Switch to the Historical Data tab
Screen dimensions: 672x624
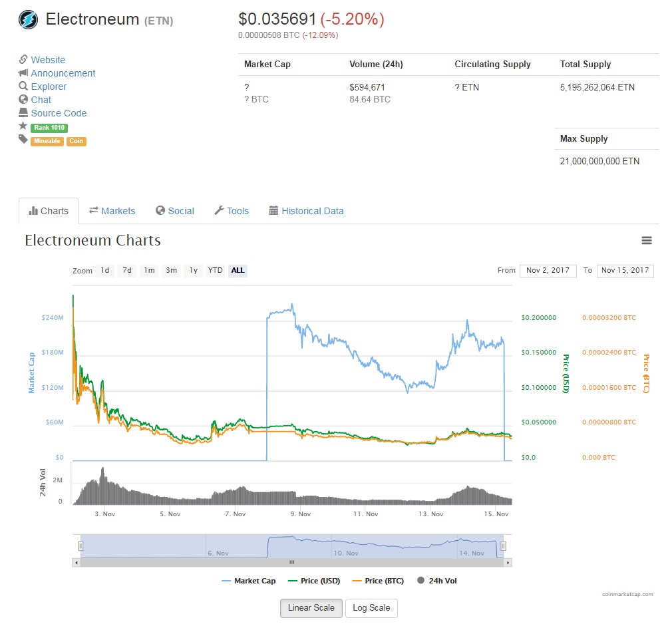click(x=307, y=211)
